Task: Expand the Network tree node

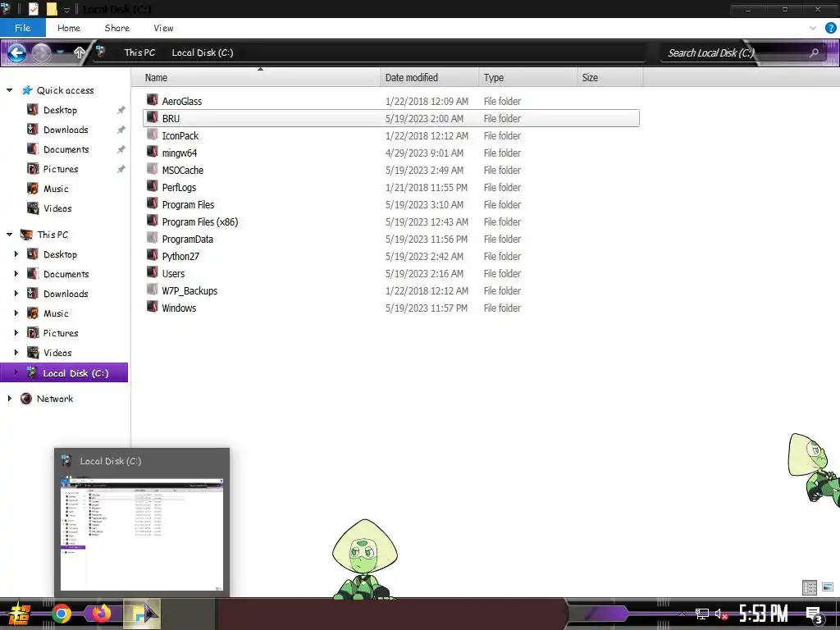Action: [9, 399]
